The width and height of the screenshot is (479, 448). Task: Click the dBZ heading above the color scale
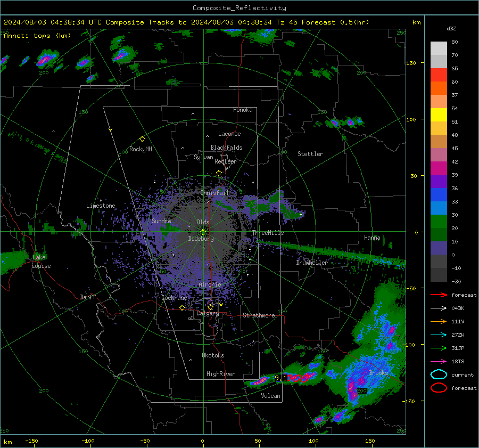click(451, 29)
